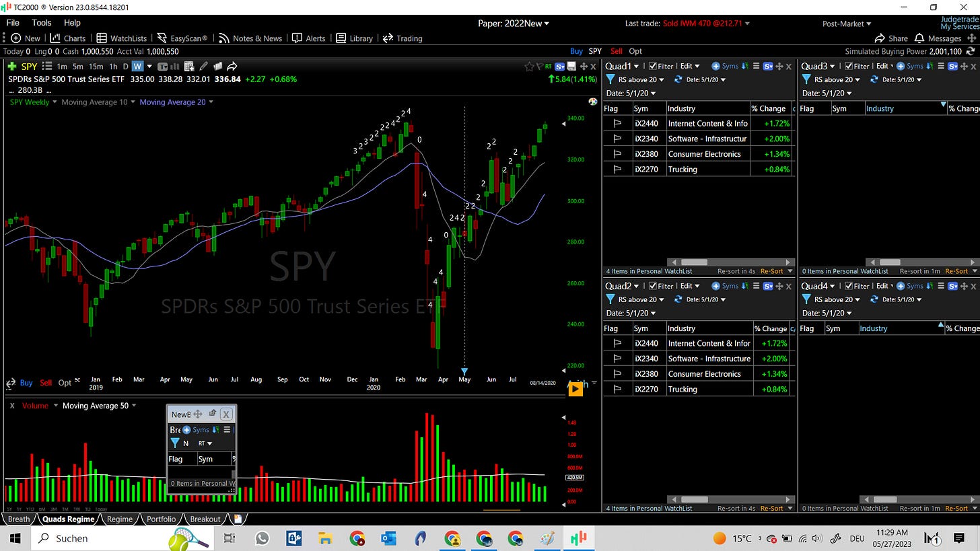Open the Quad1 Edit dropdown

pyautogui.click(x=689, y=66)
